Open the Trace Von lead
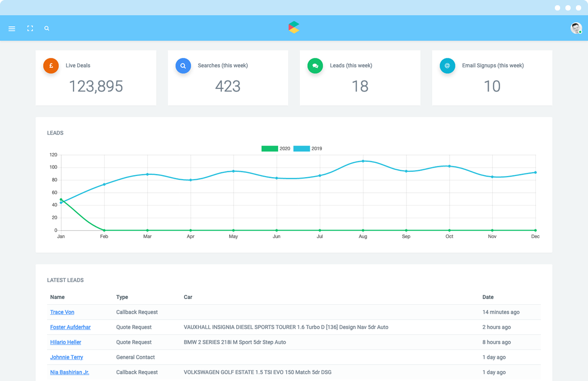The height and width of the screenshot is (381, 588). pyautogui.click(x=62, y=312)
